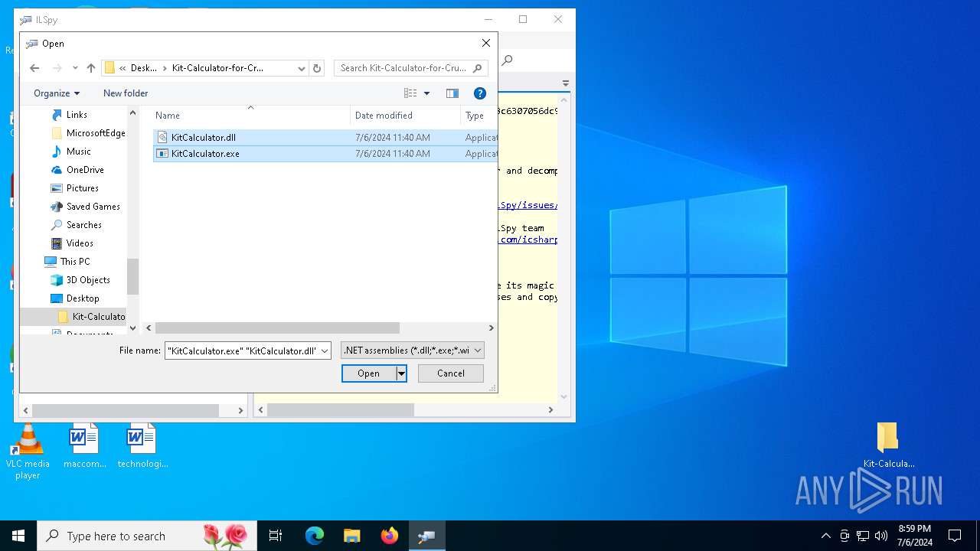Select 3D Objects in tree
The height and width of the screenshot is (551, 980).
tap(88, 280)
